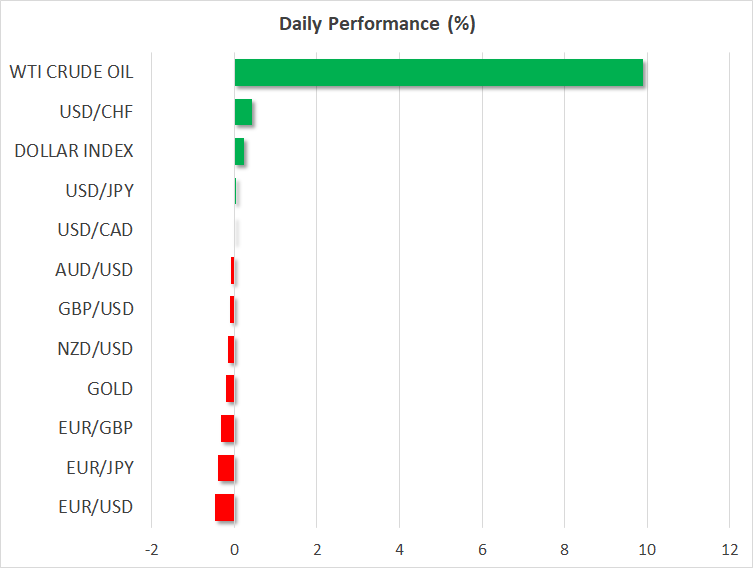
Task: Click the 10 value on horizontal axis
Action: pyautogui.click(x=647, y=549)
